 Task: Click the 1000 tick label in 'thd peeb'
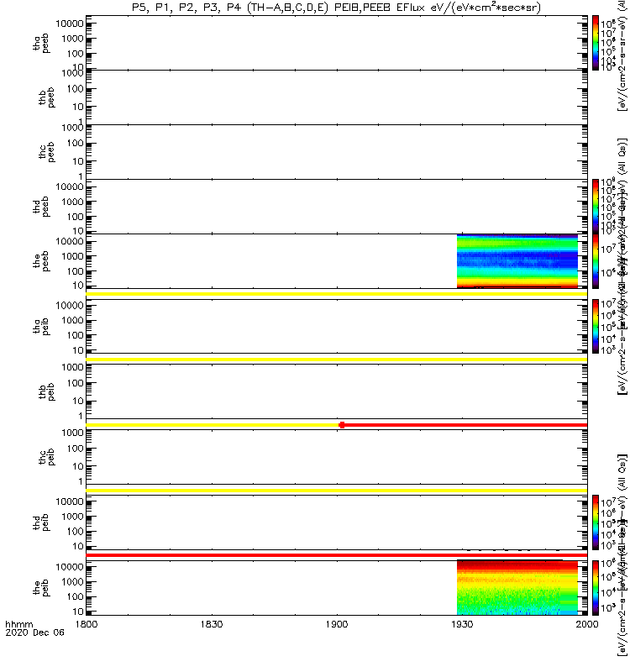[72, 202]
